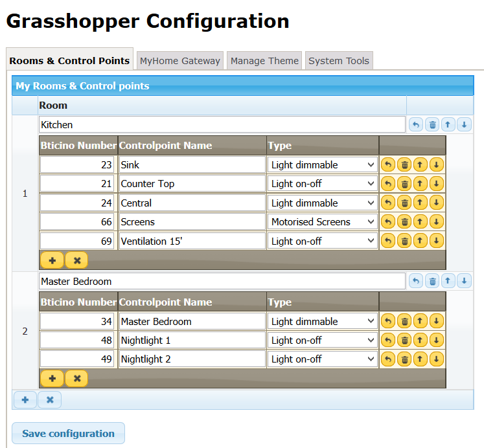Delete the Screens controlpoint
This screenshot has width=484, height=448.
(404, 221)
